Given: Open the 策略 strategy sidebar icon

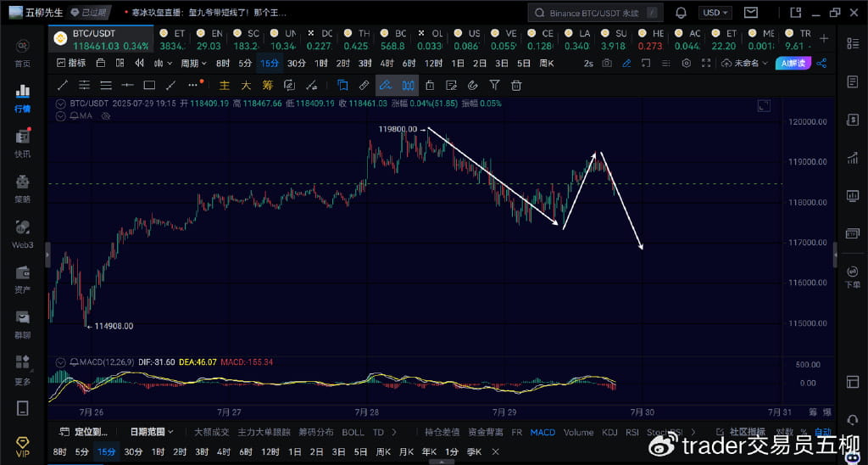Looking at the screenshot, I should click(22, 188).
